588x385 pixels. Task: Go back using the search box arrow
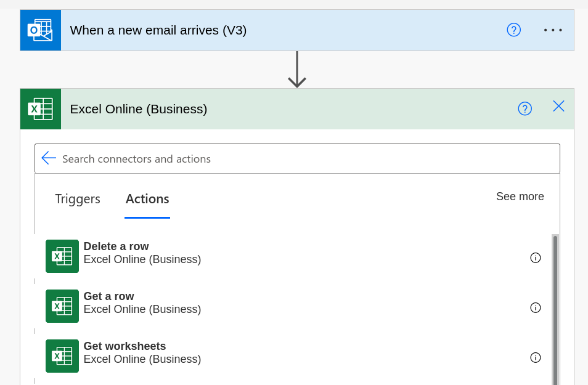(49, 158)
